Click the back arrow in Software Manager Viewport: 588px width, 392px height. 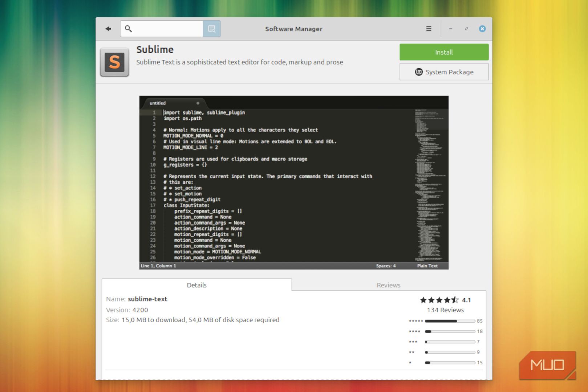point(108,29)
